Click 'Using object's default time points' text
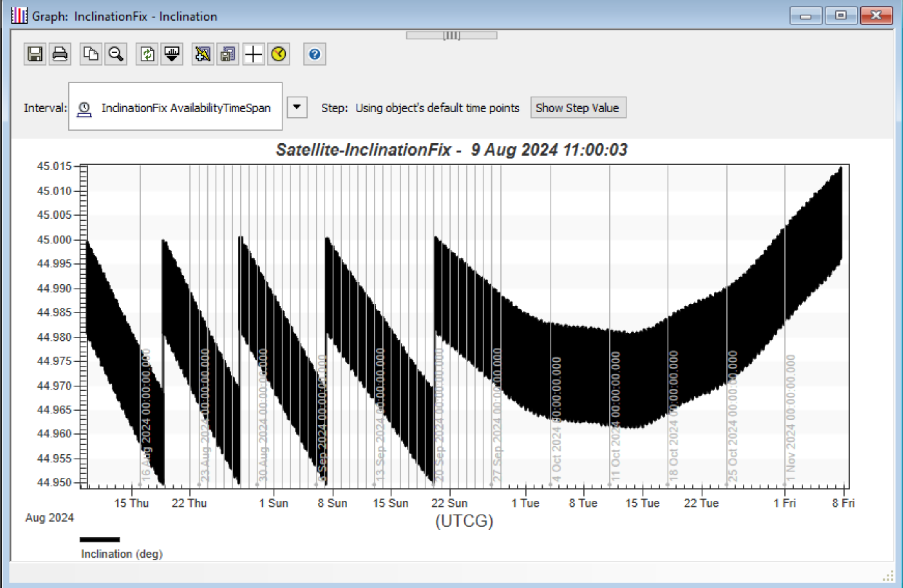This screenshot has height=588, width=903. (437, 108)
